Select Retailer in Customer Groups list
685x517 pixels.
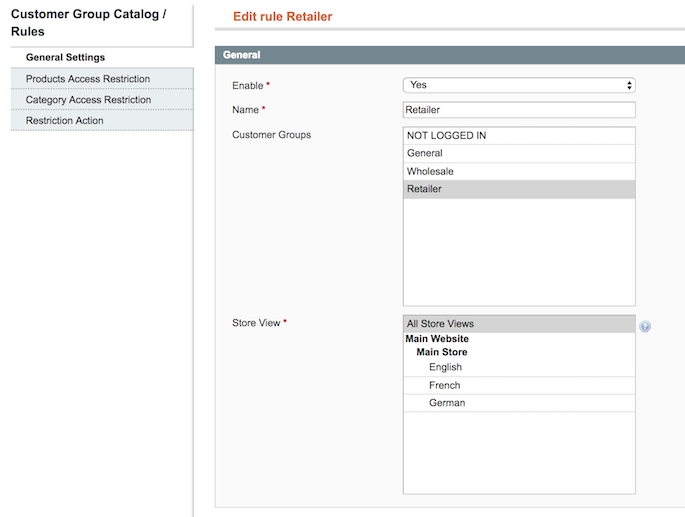tap(519, 189)
